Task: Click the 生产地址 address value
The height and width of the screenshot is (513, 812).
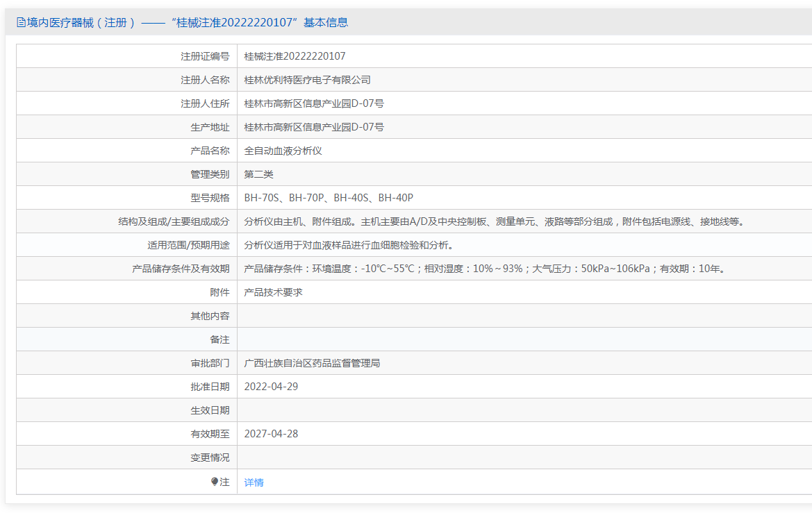Action: pyautogui.click(x=314, y=127)
